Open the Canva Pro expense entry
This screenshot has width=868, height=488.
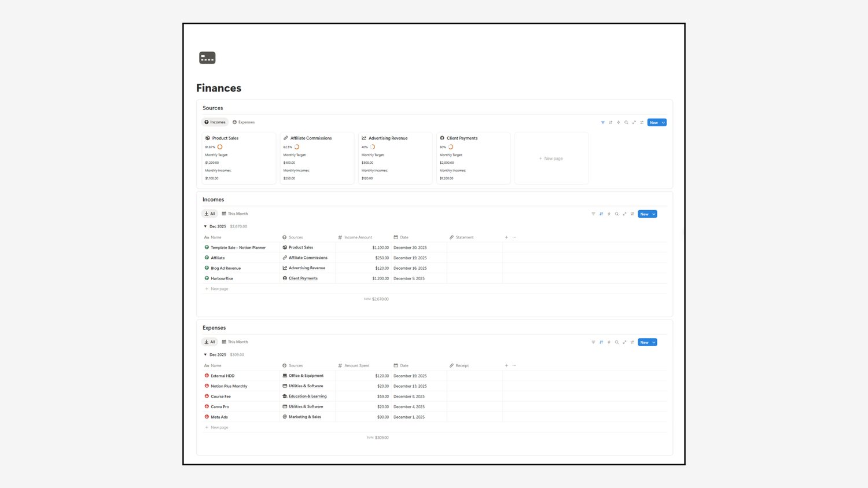point(220,407)
